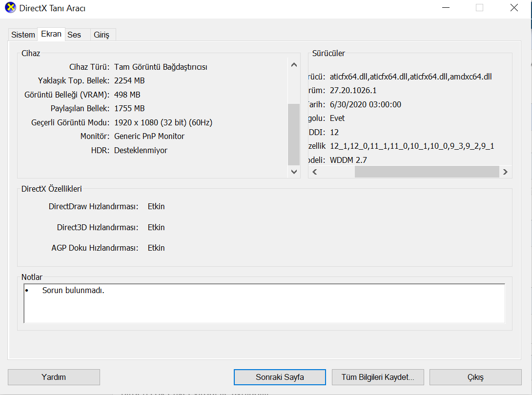
Task: Click the '1920 x 1080 (32 bit) (60Hz)' value
Action: 163,122
